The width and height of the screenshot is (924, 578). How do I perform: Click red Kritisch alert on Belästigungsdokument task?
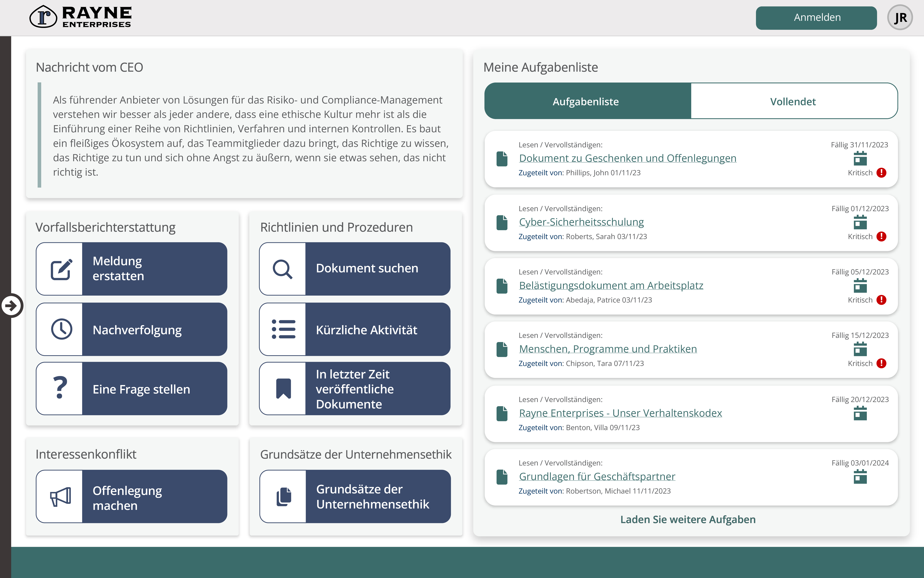[x=881, y=300]
